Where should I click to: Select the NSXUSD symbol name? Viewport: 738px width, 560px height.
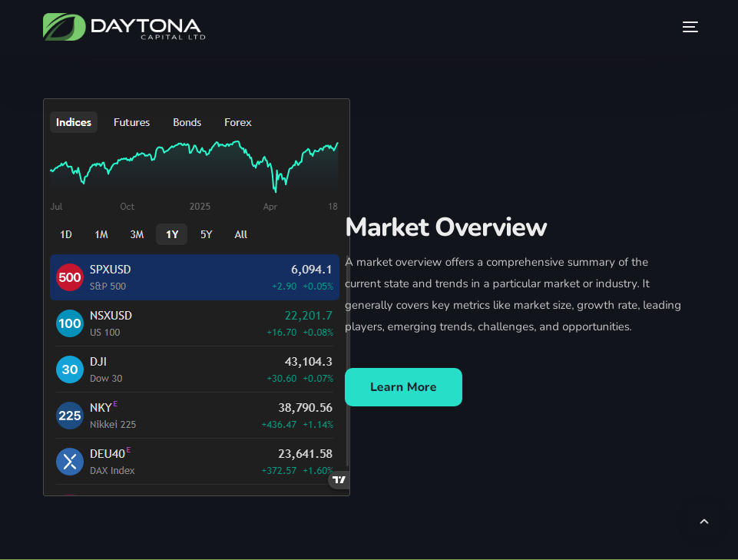(111, 316)
